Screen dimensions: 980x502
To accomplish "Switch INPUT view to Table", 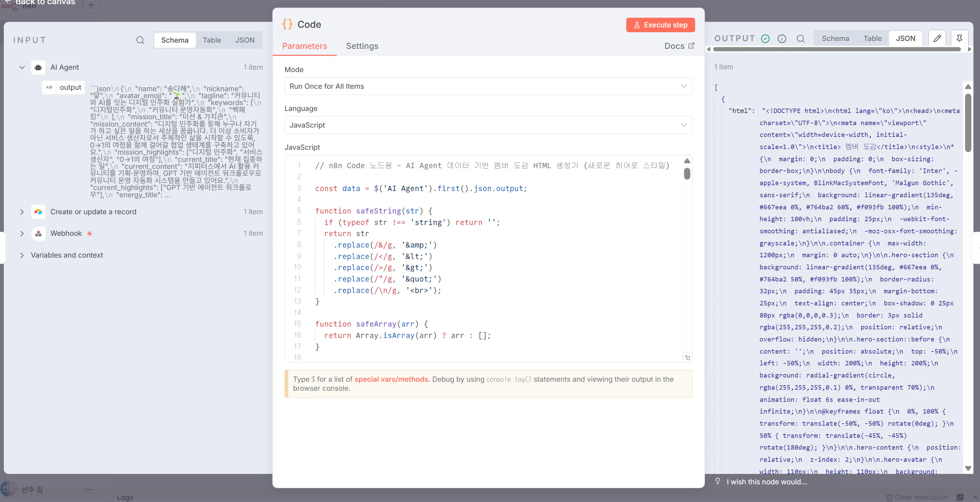I will [211, 40].
